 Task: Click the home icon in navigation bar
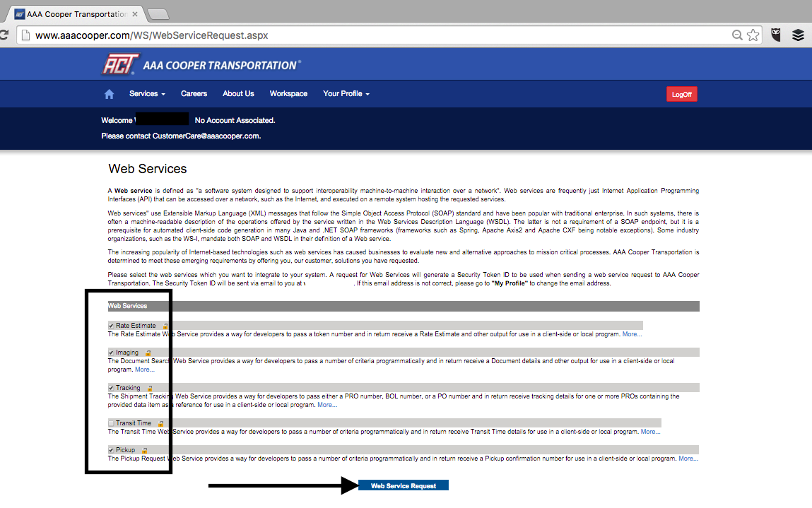click(x=109, y=94)
